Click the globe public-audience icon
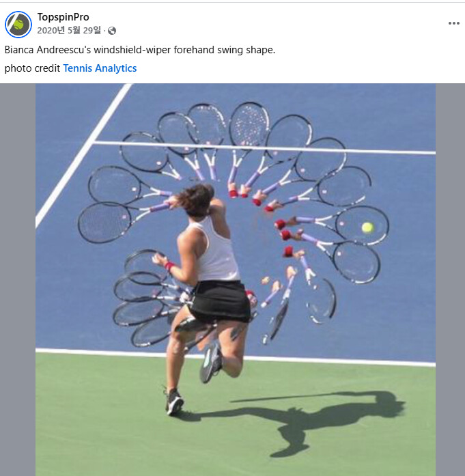Image resolution: width=465 pixels, height=476 pixels. [112, 31]
